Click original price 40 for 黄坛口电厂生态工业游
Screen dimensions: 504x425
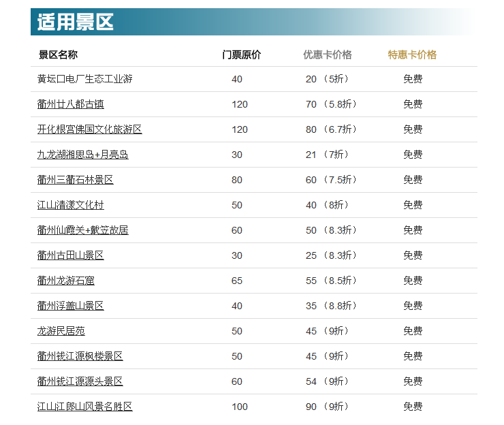pyautogui.click(x=237, y=79)
